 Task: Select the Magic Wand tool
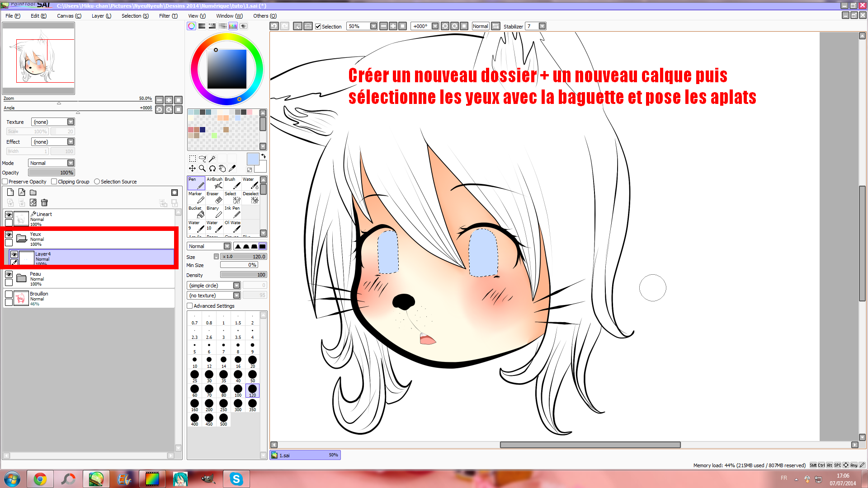click(x=212, y=159)
